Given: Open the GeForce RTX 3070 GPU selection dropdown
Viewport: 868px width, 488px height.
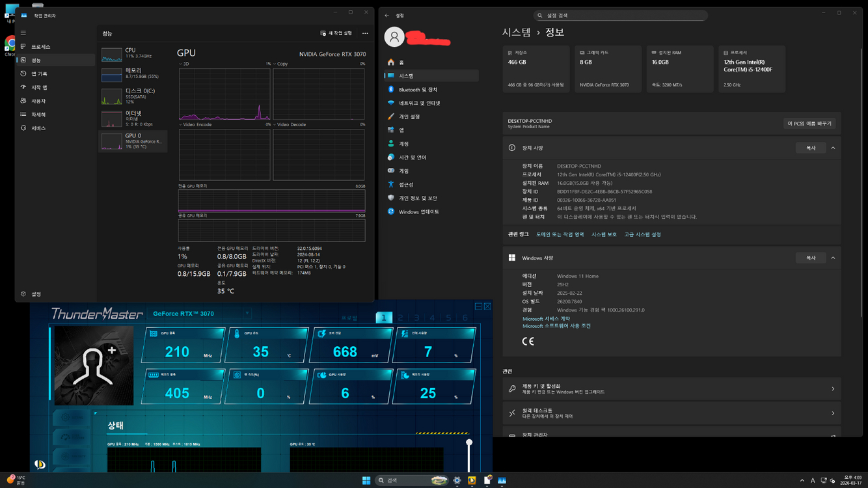Looking at the screenshot, I should click(x=247, y=313).
